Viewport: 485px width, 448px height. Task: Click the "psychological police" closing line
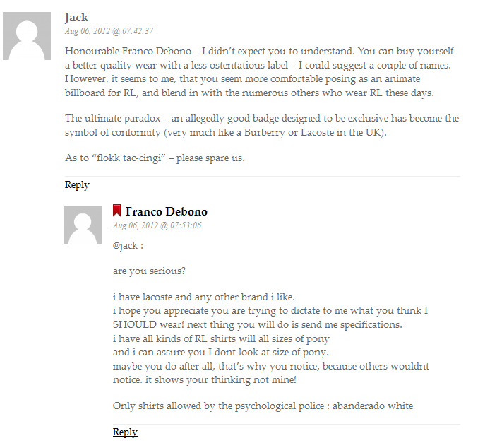click(263, 406)
